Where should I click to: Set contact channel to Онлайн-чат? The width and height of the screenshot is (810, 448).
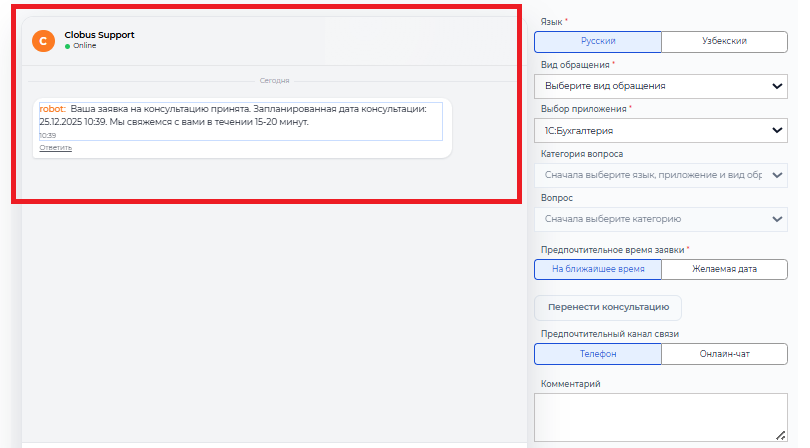tap(724, 354)
